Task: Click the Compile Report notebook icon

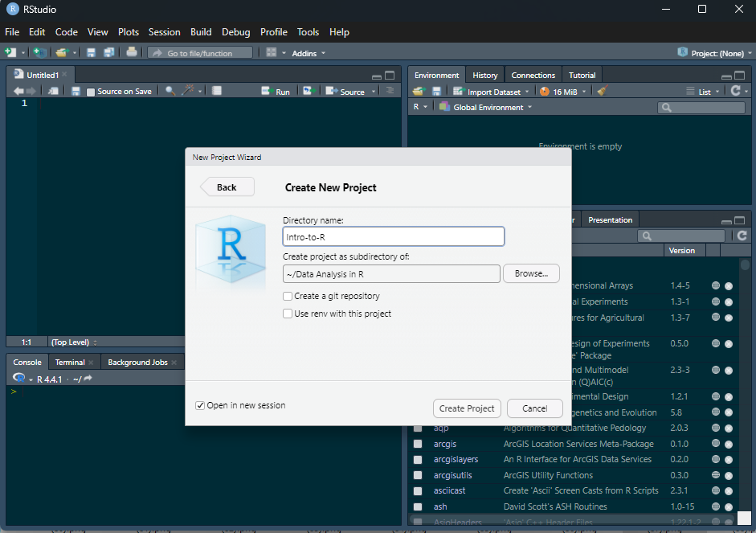Action: tap(217, 92)
